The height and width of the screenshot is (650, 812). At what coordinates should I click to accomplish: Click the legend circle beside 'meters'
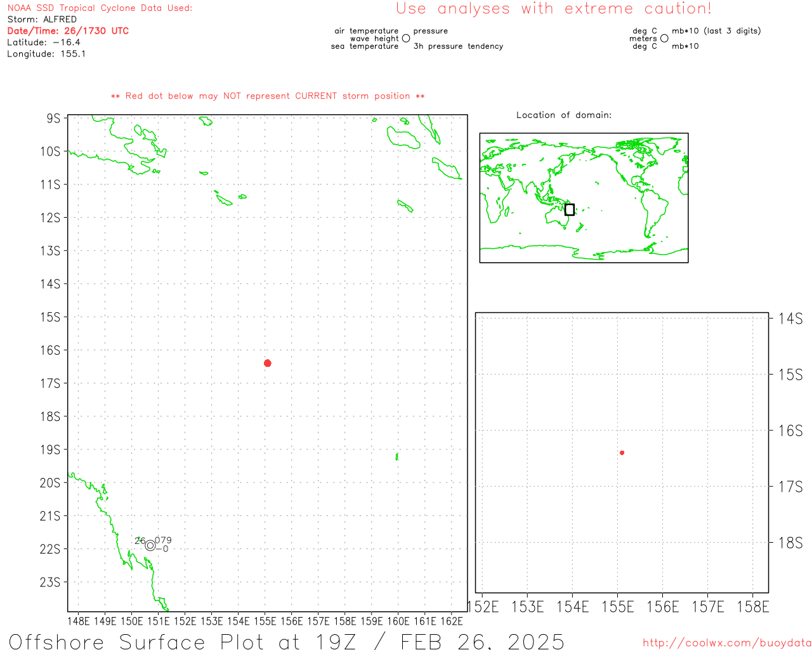point(664,39)
